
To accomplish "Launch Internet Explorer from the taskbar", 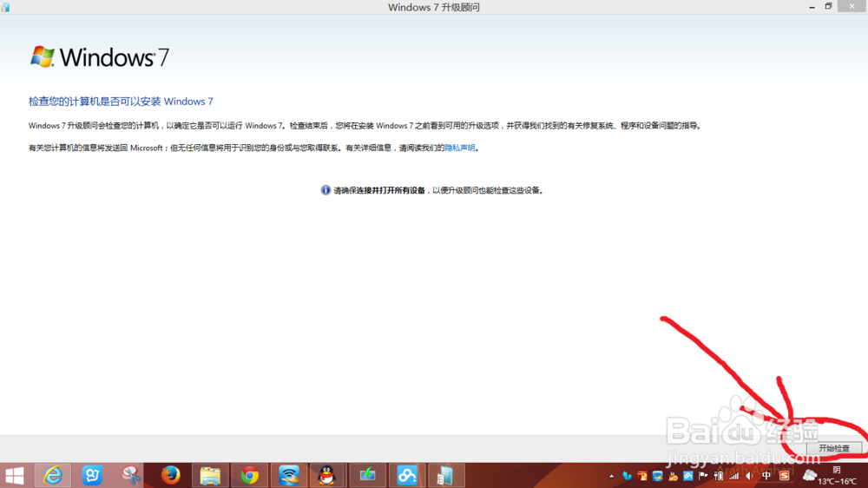I will [x=53, y=476].
